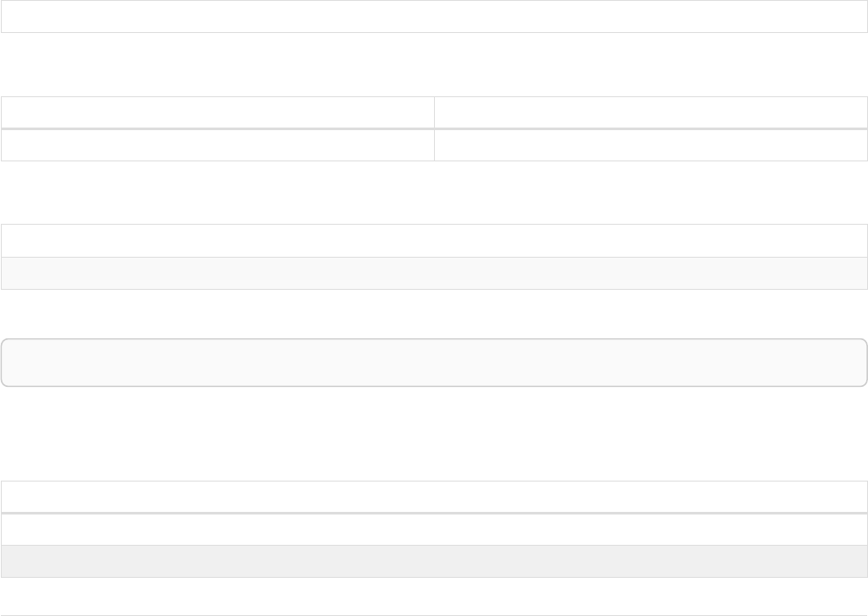The height and width of the screenshot is (616, 868).
Task: Click blank space between three-row table and bottom rule
Action: pos(434,596)
